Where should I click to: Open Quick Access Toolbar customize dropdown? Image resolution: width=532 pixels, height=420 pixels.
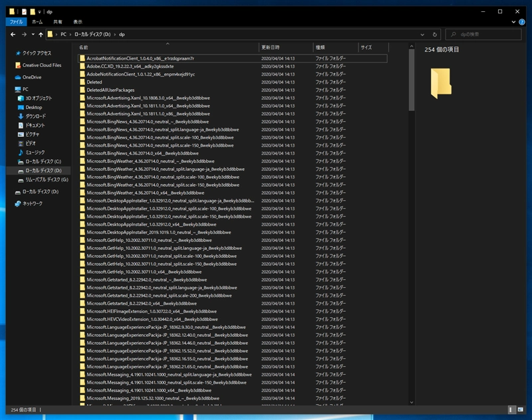click(39, 12)
